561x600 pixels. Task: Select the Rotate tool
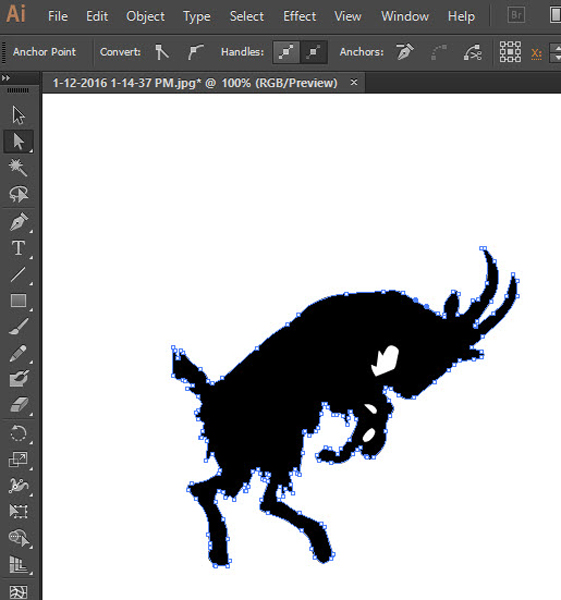pos(18,434)
